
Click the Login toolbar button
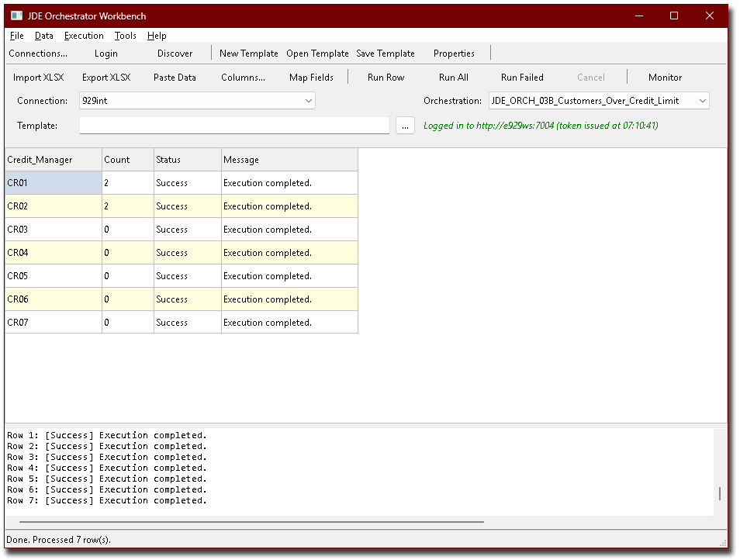(x=105, y=54)
